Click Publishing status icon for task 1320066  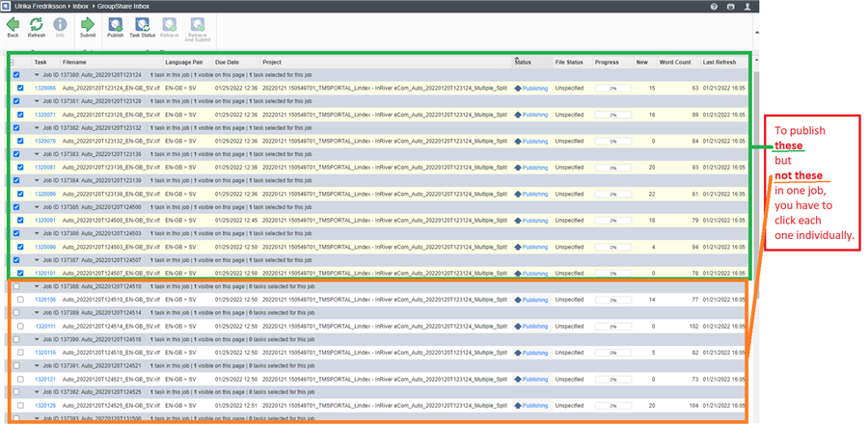click(518, 88)
